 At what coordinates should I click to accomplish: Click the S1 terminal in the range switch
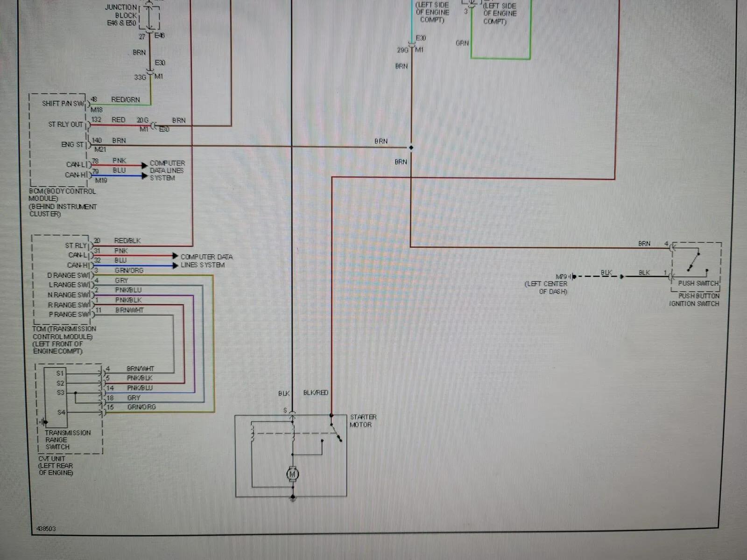pyautogui.click(x=60, y=373)
